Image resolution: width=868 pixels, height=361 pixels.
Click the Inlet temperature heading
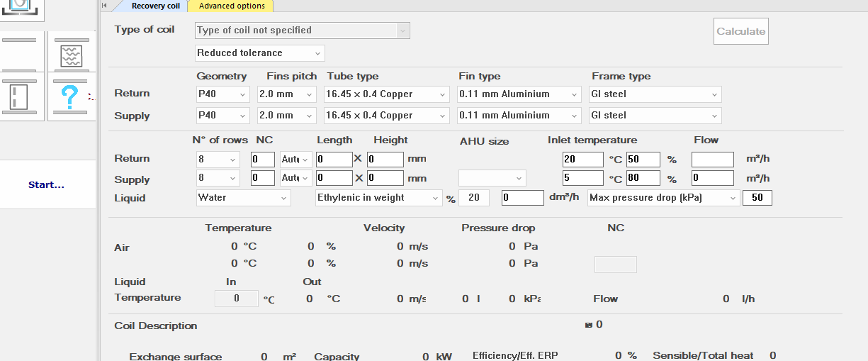click(x=592, y=140)
